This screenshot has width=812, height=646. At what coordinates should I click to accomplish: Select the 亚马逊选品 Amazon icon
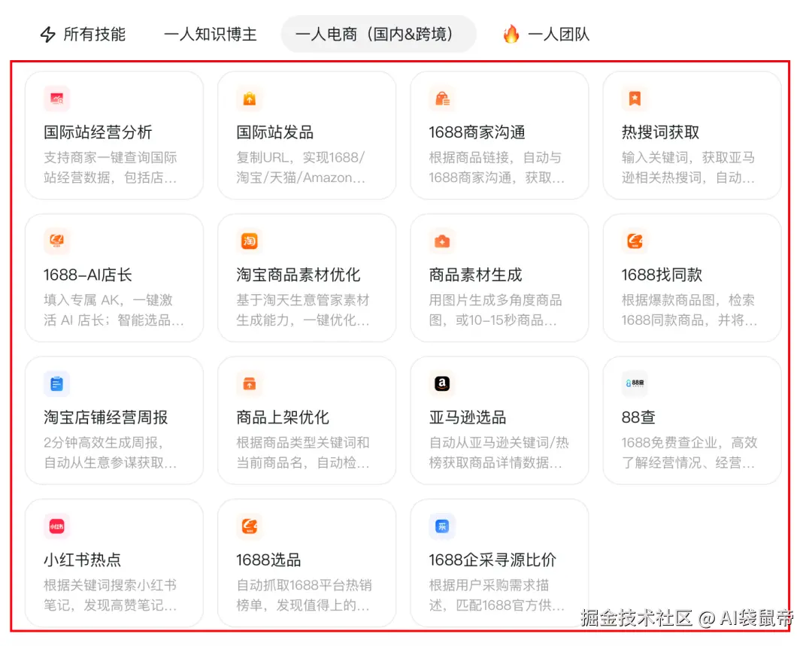(x=441, y=384)
